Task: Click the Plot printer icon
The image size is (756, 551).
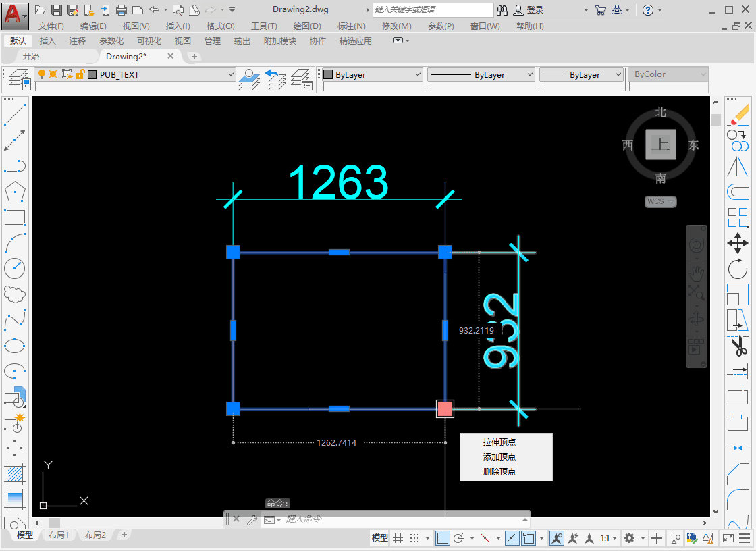Action: [122, 9]
